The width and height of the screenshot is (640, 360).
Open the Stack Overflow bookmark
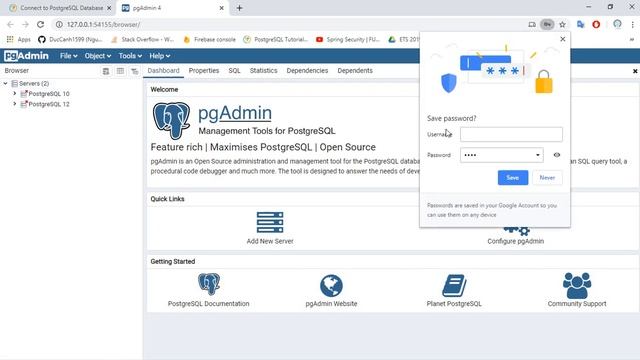tap(142, 39)
